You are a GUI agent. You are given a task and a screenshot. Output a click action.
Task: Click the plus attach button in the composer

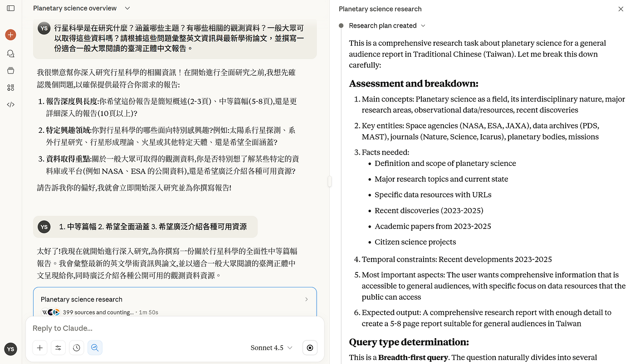point(40,348)
